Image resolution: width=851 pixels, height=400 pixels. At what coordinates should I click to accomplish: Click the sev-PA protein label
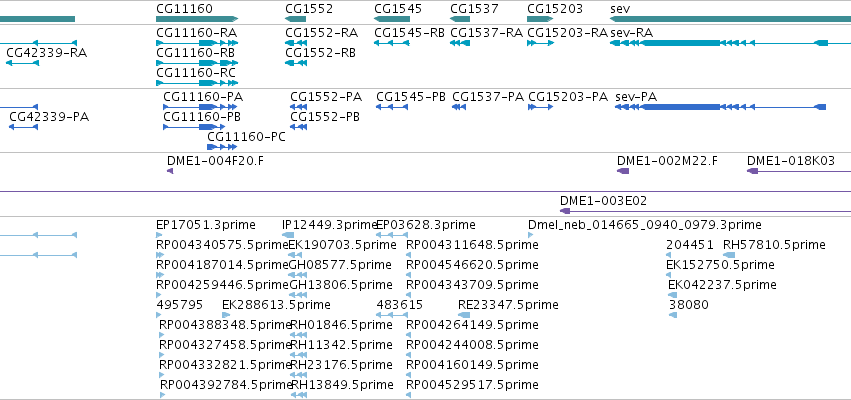(x=636, y=97)
